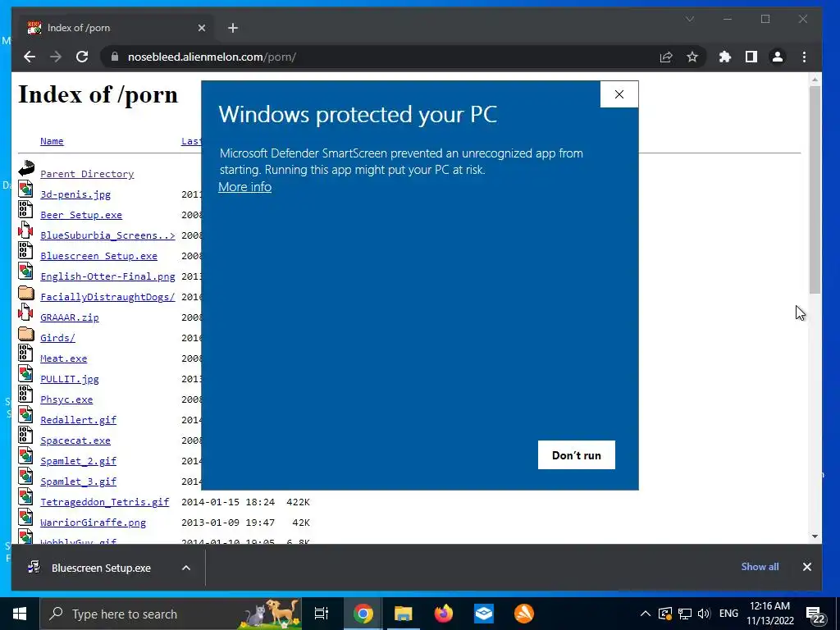Open a new tab with the plus button

232,28
